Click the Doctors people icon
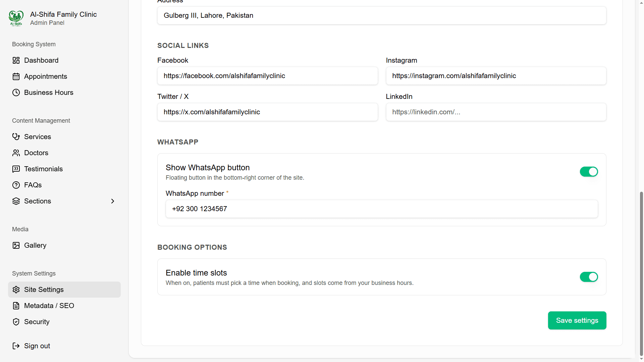 click(16, 153)
